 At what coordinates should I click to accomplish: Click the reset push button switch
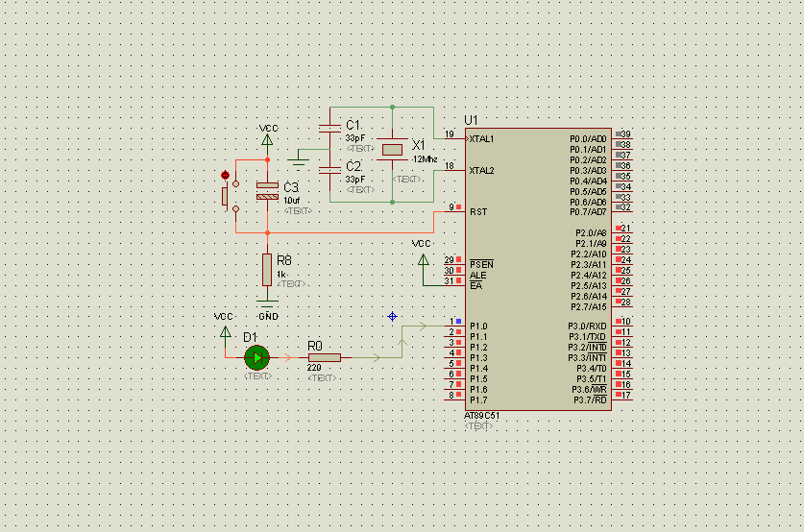click(x=231, y=196)
